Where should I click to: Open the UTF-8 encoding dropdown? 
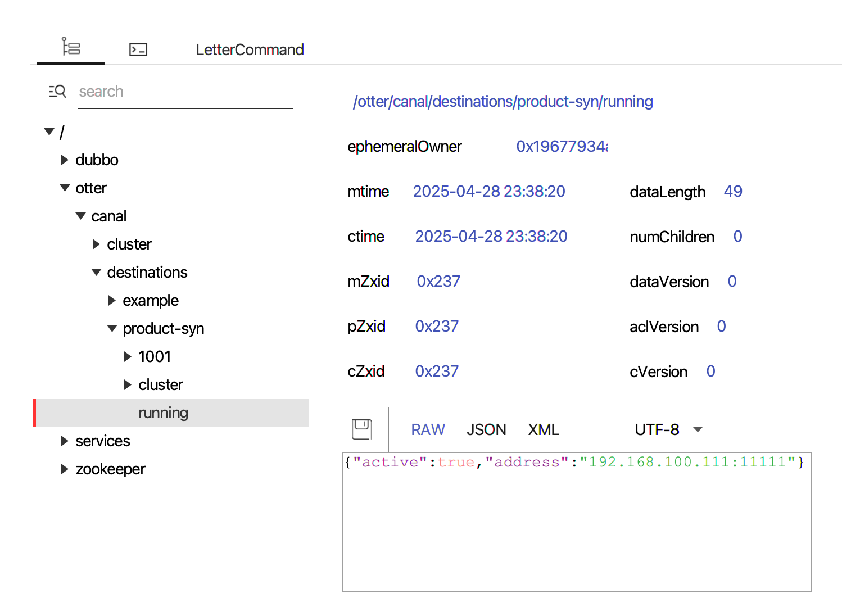tap(668, 430)
